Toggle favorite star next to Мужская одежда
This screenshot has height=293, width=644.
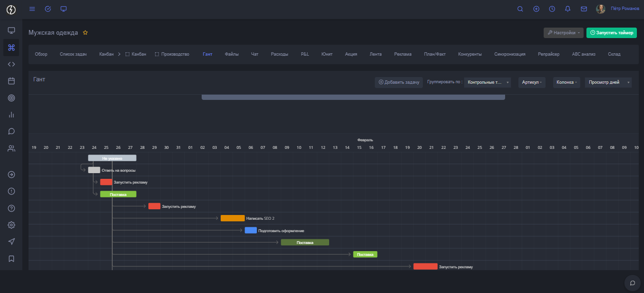click(x=86, y=33)
